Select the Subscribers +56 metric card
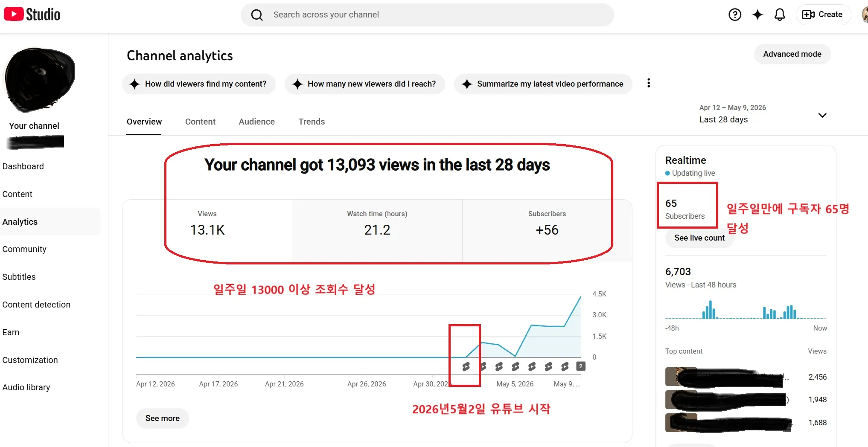 pos(547,230)
